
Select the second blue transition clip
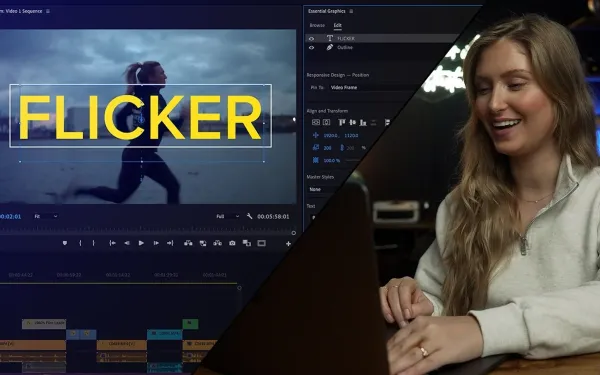(88, 334)
